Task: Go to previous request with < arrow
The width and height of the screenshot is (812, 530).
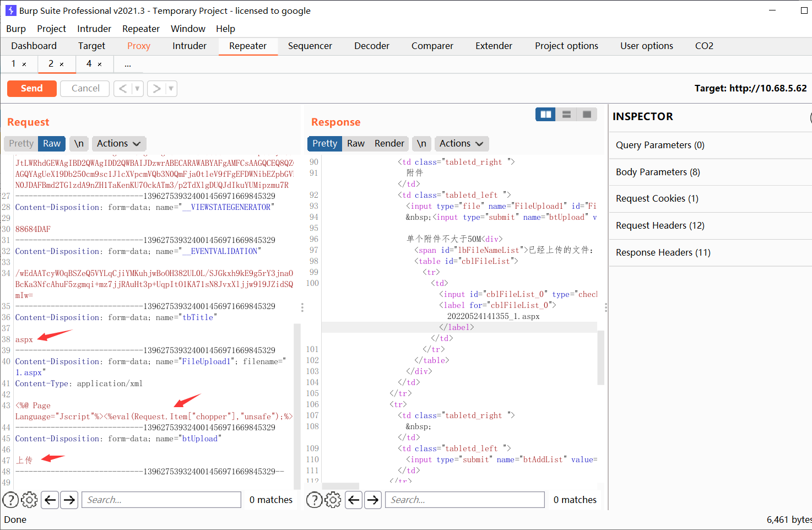Action: click(x=123, y=88)
